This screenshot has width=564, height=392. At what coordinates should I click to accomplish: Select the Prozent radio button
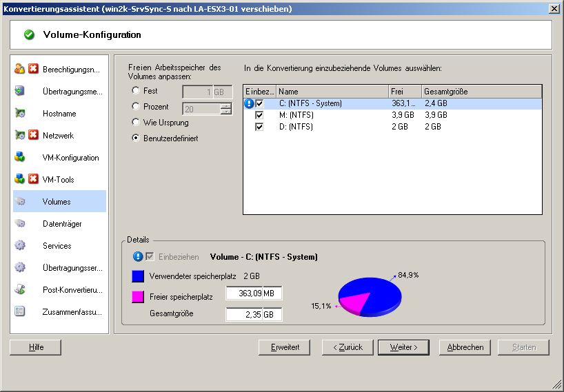[x=136, y=106]
